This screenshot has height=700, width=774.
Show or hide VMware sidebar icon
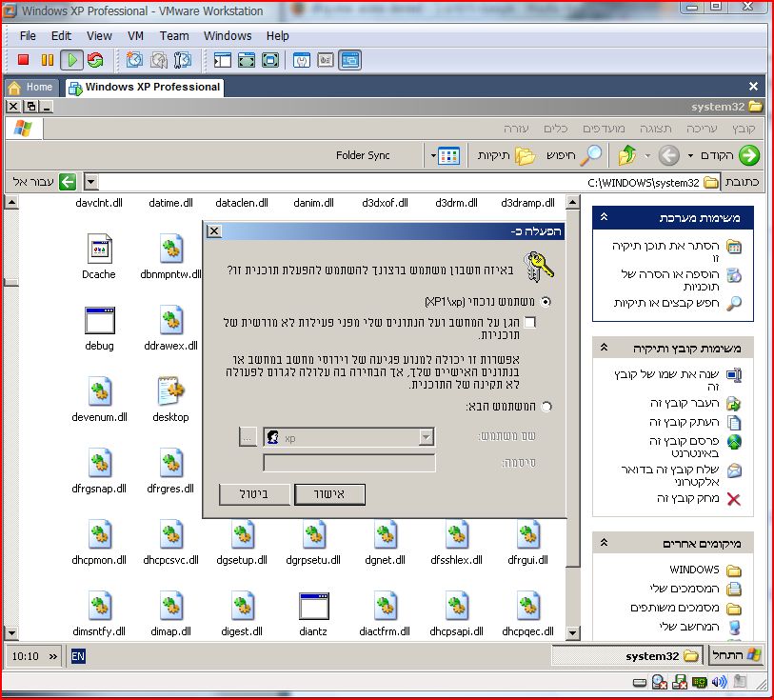pyautogui.click(x=222, y=60)
